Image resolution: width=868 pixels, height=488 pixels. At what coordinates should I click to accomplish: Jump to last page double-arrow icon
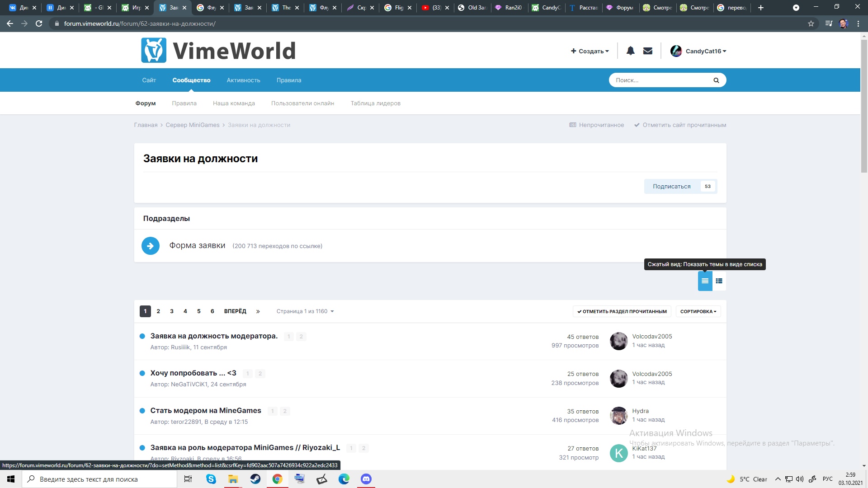[258, 311]
